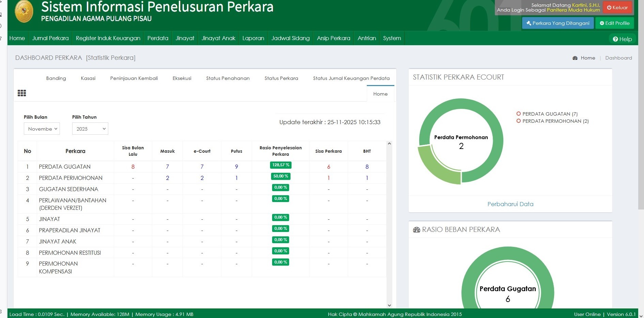Viewport: 644px width, 318px height.
Task: Click the 128,57 % ratio badge
Action: pos(281,165)
